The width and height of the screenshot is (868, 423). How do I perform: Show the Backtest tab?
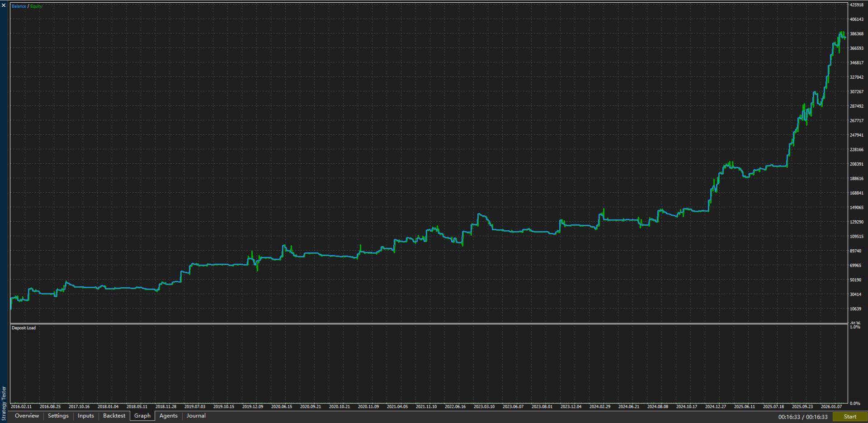[x=114, y=416]
